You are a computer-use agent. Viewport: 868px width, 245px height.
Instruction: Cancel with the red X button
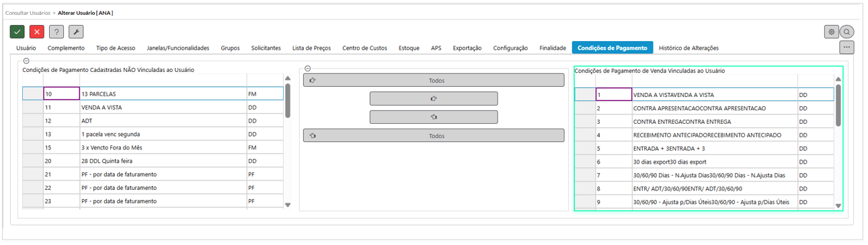(37, 32)
